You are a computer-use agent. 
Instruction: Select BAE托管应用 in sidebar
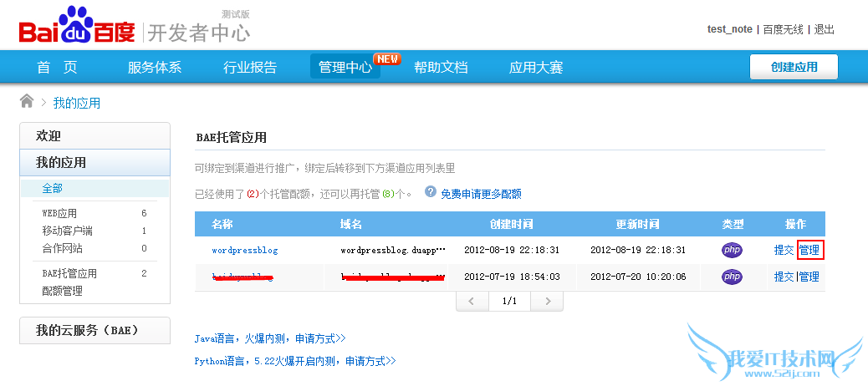pyautogui.click(x=69, y=273)
